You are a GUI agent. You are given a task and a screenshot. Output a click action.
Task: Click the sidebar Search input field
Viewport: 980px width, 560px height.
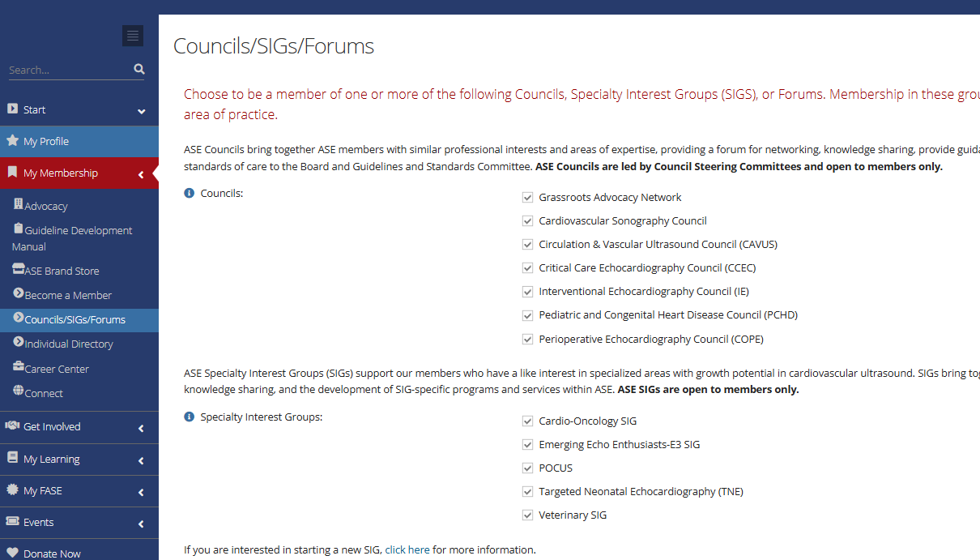point(69,71)
